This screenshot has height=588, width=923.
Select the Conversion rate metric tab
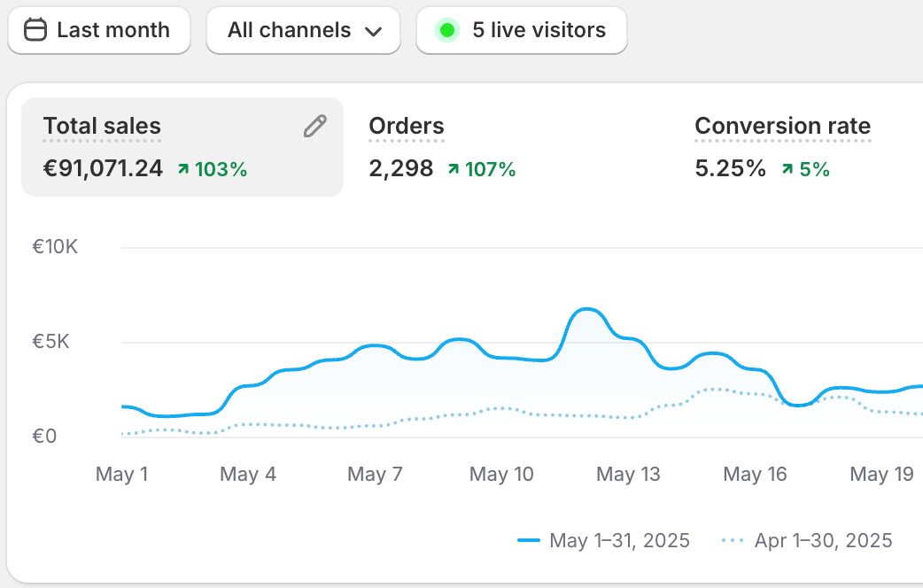782,127
